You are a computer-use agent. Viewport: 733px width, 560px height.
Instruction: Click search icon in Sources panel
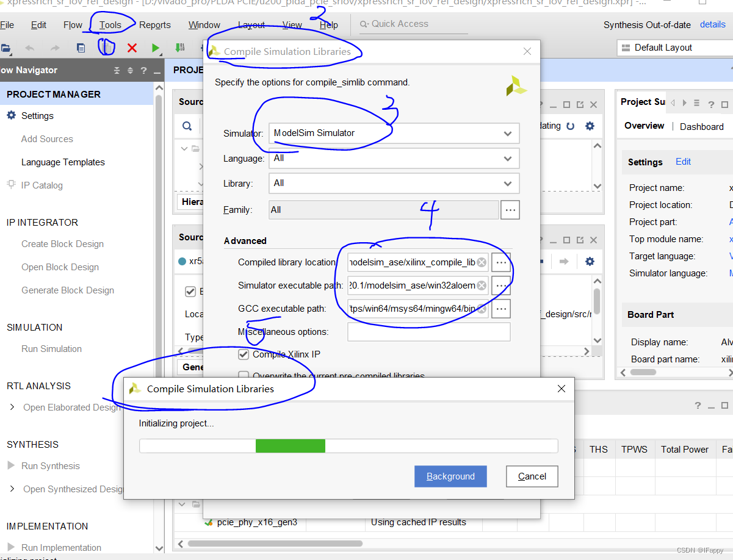point(187,126)
